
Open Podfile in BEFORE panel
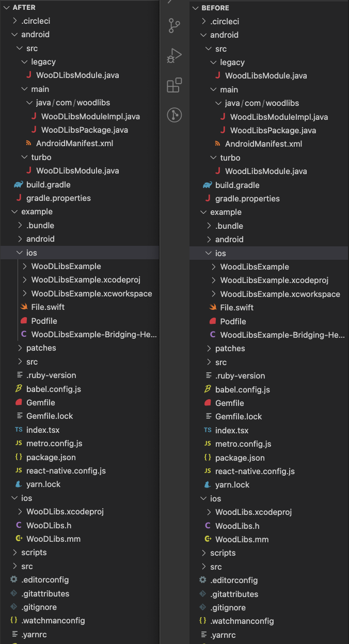click(233, 321)
